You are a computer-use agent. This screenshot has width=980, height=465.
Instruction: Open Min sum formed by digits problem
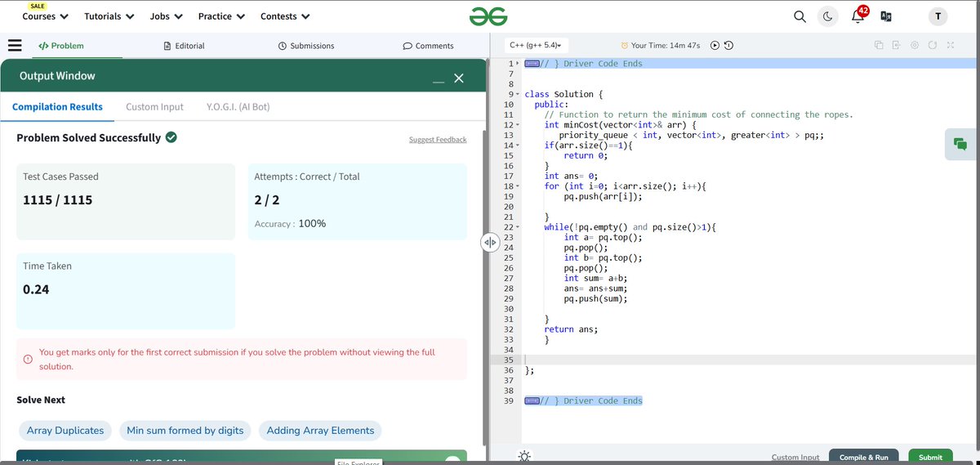[185, 431]
